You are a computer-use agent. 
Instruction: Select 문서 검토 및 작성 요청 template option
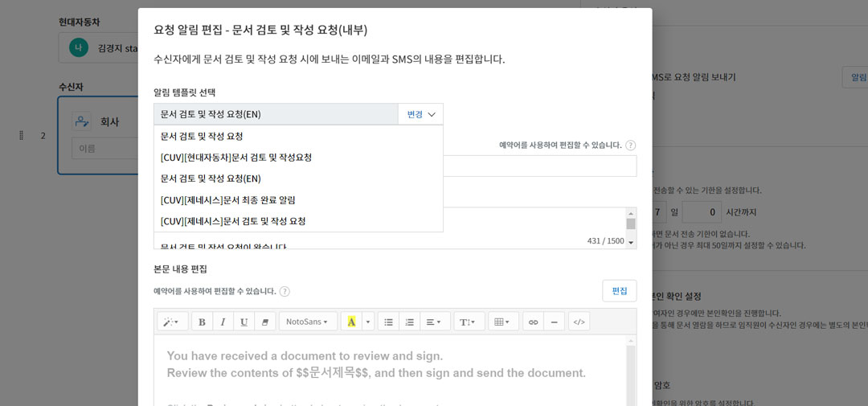coord(298,136)
